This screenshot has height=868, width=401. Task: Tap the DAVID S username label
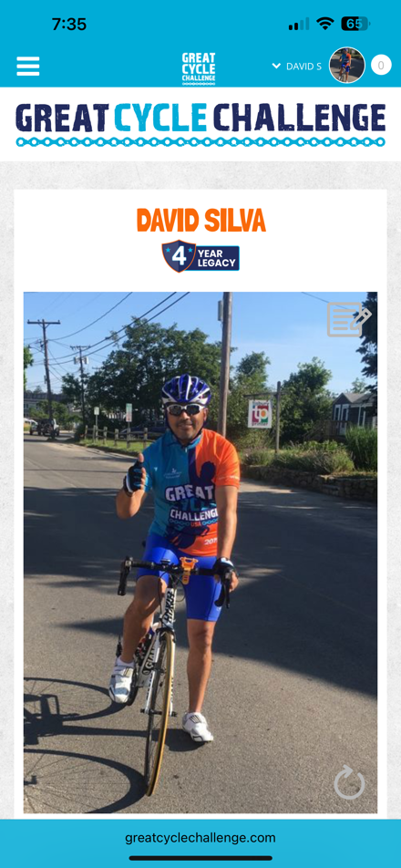pyautogui.click(x=303, y=67)
